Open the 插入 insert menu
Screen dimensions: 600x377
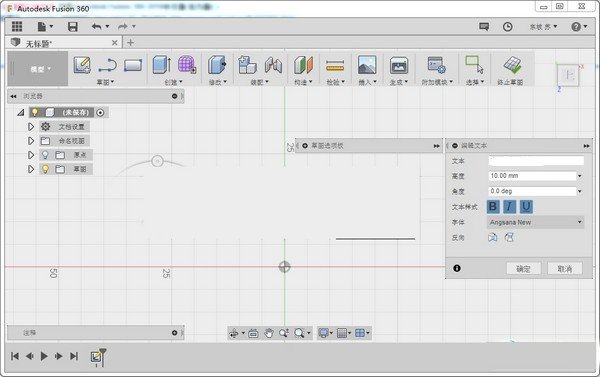pos(367,82)
